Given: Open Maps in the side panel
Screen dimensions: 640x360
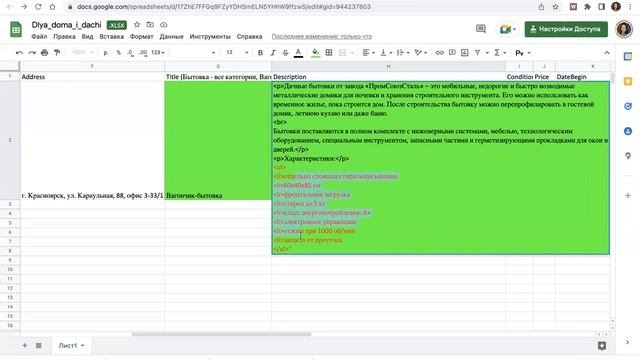Looking at the screenshot, I should (628, 156).
